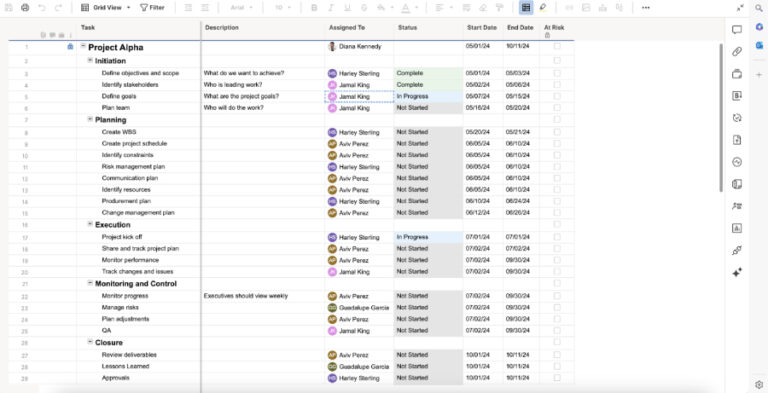Viewport: 768px width, 393px height.
Task: Click the Filter button
Action: [x=152, y=8]
